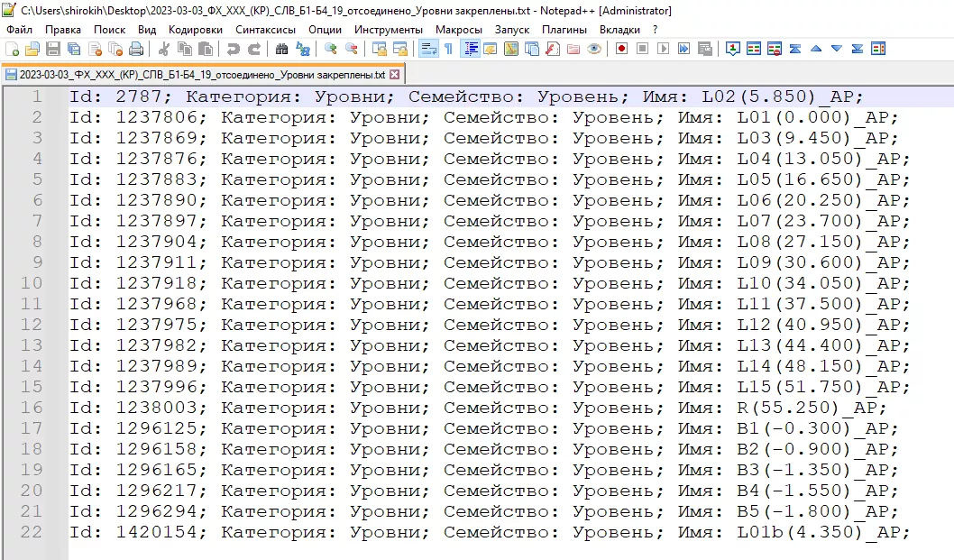Click the Save file toolbar icon
The image size is (954, 560).
[x=53, y=49]
